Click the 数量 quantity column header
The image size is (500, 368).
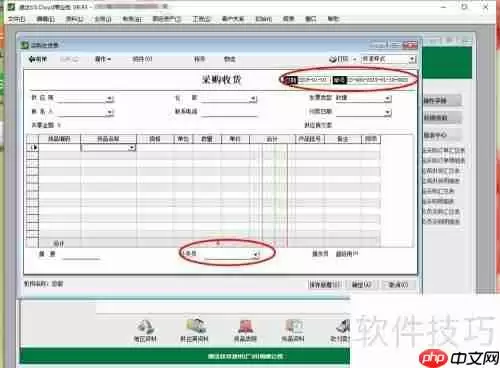tap(207, 139)
